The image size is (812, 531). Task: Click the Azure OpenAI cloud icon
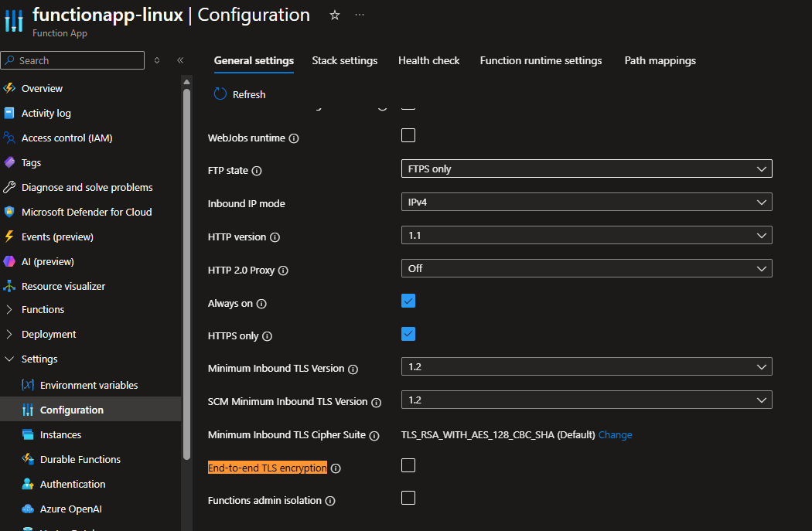click(28, 509)
